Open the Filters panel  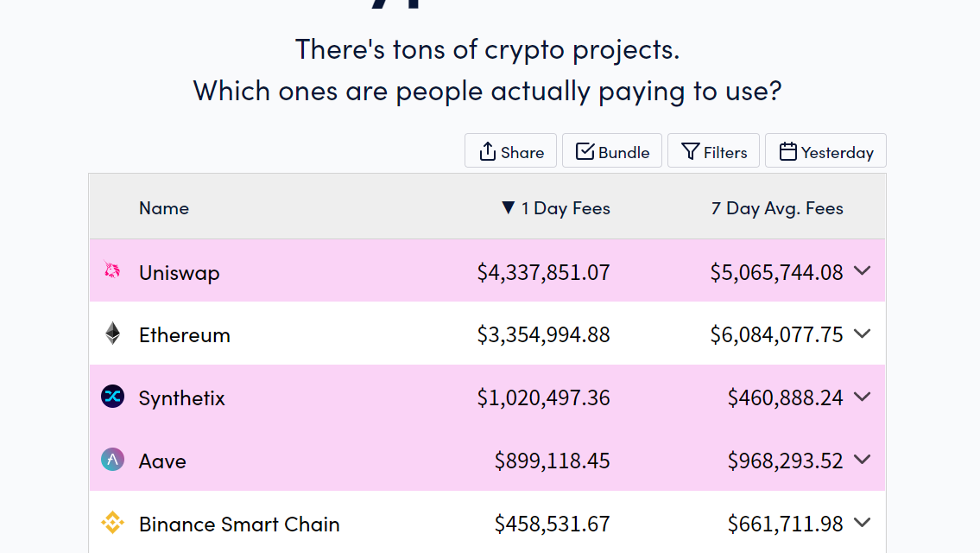[x=713, y=150]
